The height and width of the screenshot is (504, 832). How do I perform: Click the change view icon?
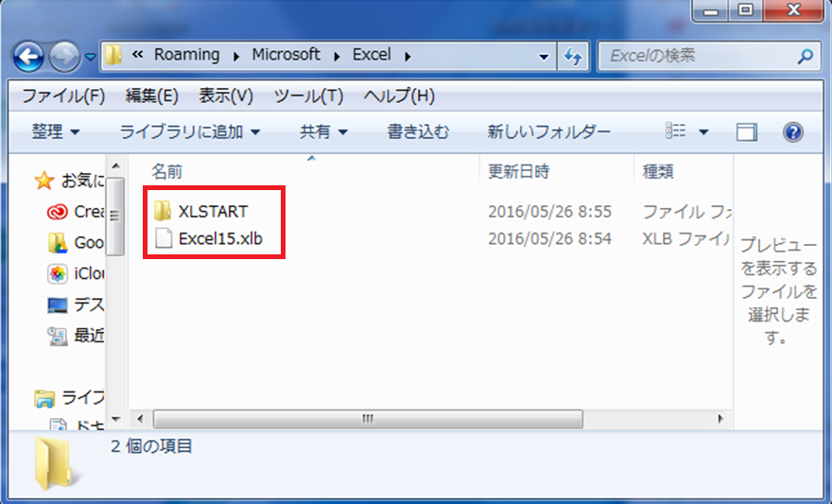pos(675,130)
